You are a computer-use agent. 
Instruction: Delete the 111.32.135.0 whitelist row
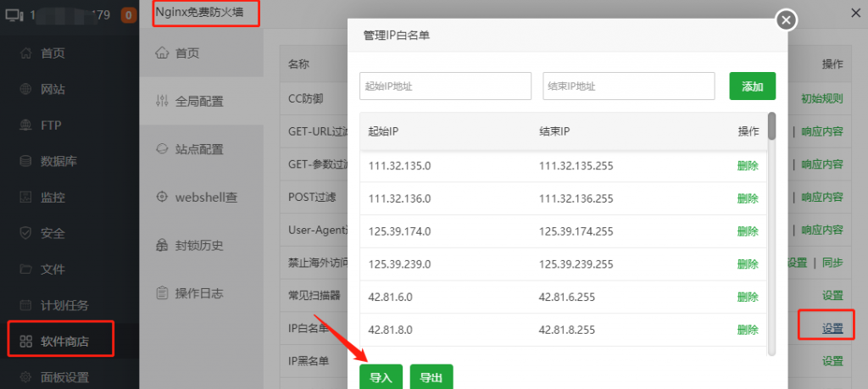coord(748,166)
